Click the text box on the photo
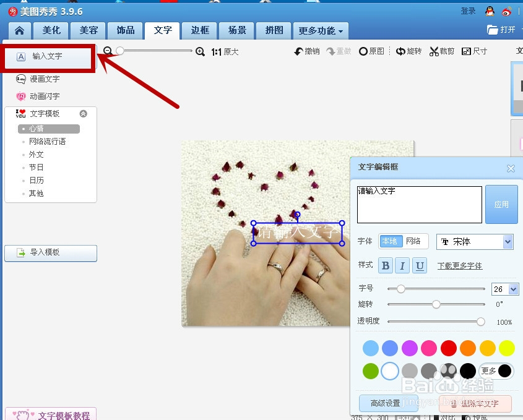Image resolution: width=523 pixels, height=420 pixels. point(298,233)
